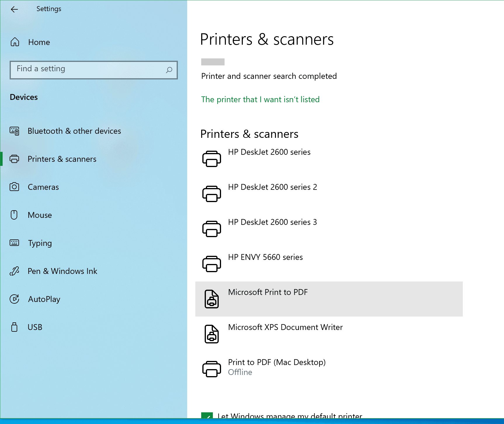Select the HP ENVY 5660 series printer icon
Viewport: 504px width, 424px height.
coord(212,264)
